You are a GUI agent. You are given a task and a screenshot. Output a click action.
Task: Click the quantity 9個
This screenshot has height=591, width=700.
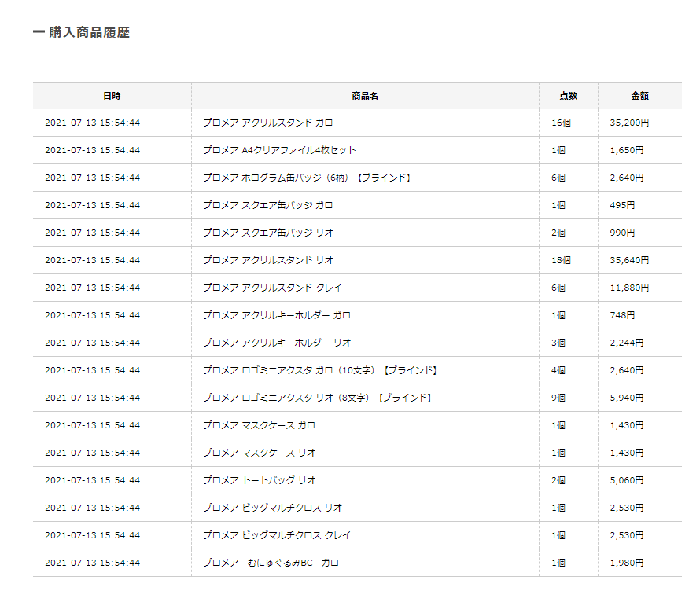click(x=558, y=398)
